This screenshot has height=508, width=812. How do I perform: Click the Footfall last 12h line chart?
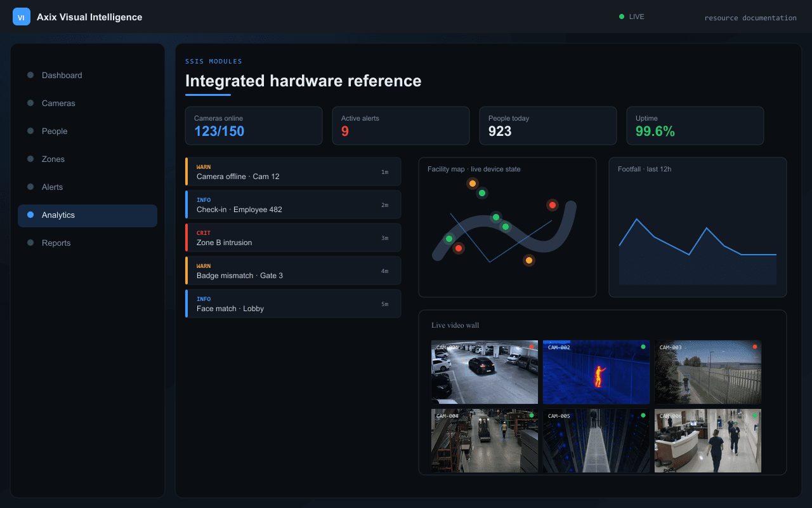point(698,227)
